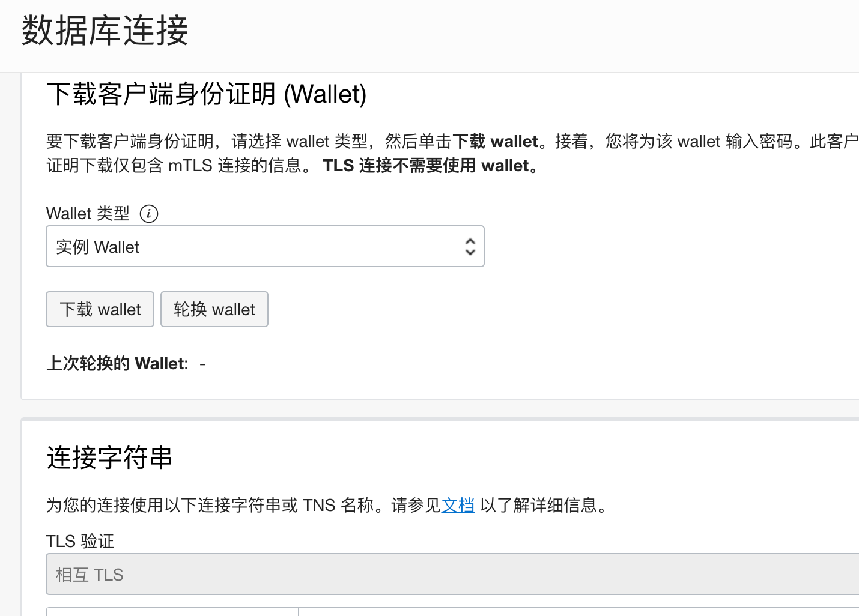Click the 下载 wallet button
This screenshot has width=859, height=616.
click(x=100, y=309)
